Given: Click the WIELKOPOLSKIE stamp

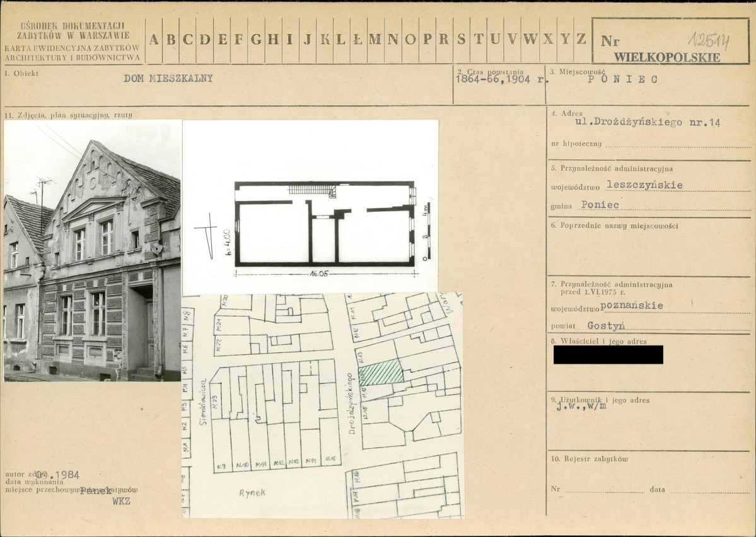Looking at the screenshot, I should [667, 57].
